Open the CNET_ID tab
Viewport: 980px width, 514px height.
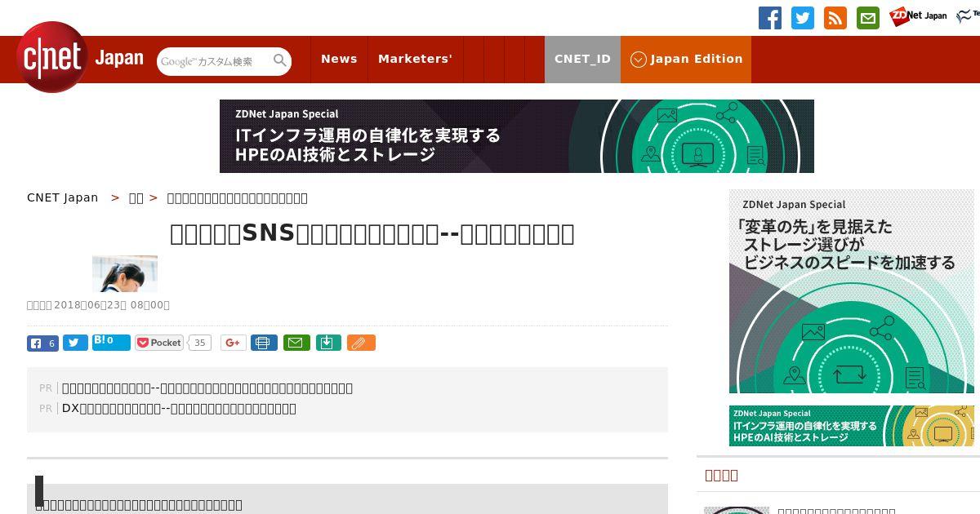click(x=582, y=60)
